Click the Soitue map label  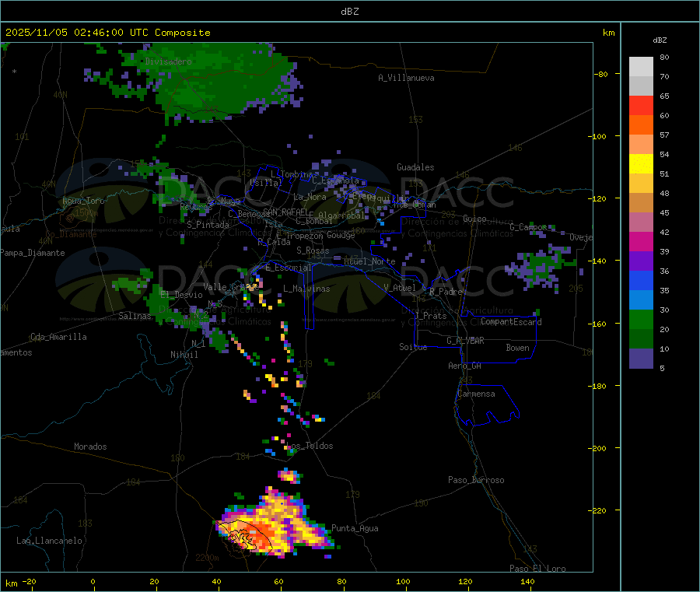[413, 347]
